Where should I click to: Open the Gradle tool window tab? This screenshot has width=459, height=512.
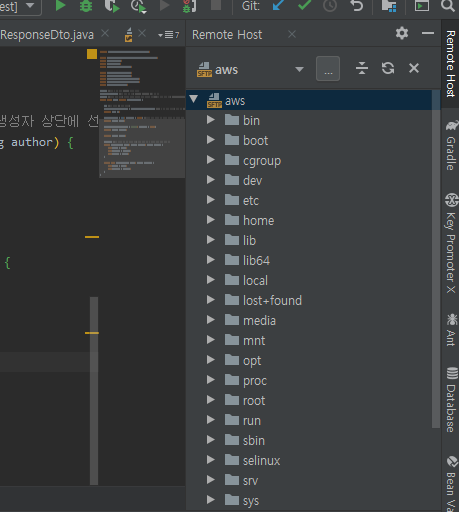[x=451, y=146]
